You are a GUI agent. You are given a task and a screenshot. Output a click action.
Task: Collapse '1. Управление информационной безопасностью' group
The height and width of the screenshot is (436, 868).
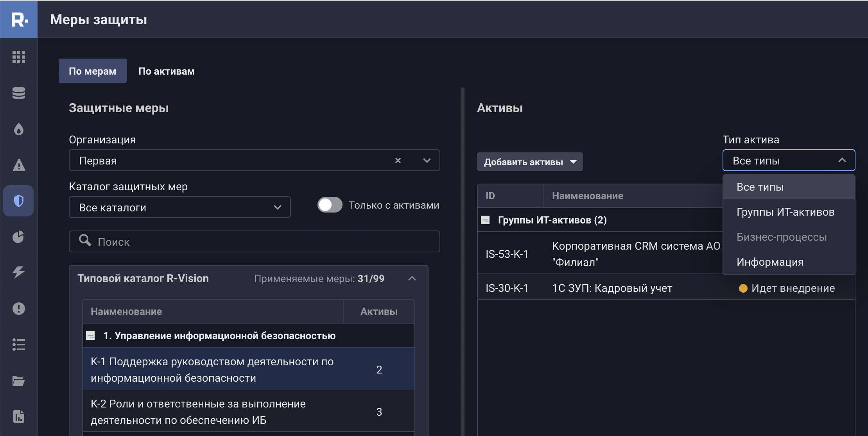pyautogui.click(x=90, y=336)
